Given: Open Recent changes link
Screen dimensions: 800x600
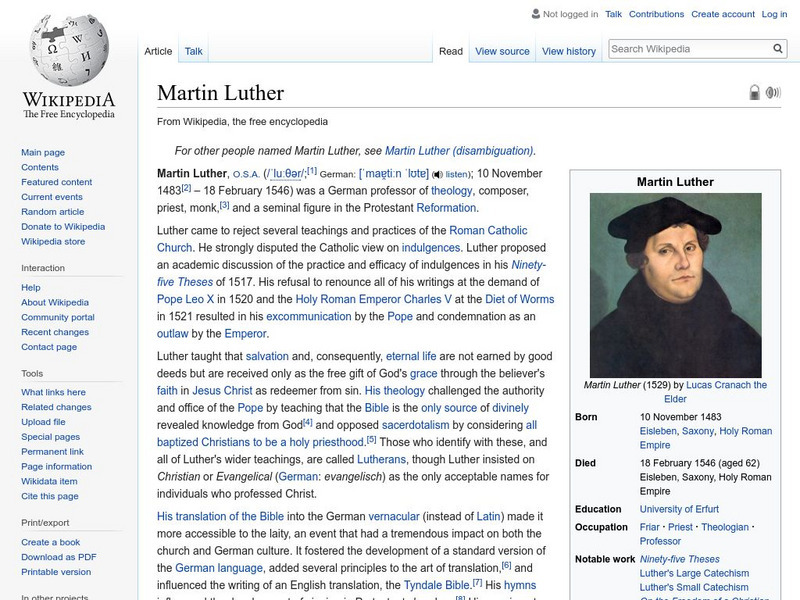Looking at the screenshot, I should [x=55, y=332].
